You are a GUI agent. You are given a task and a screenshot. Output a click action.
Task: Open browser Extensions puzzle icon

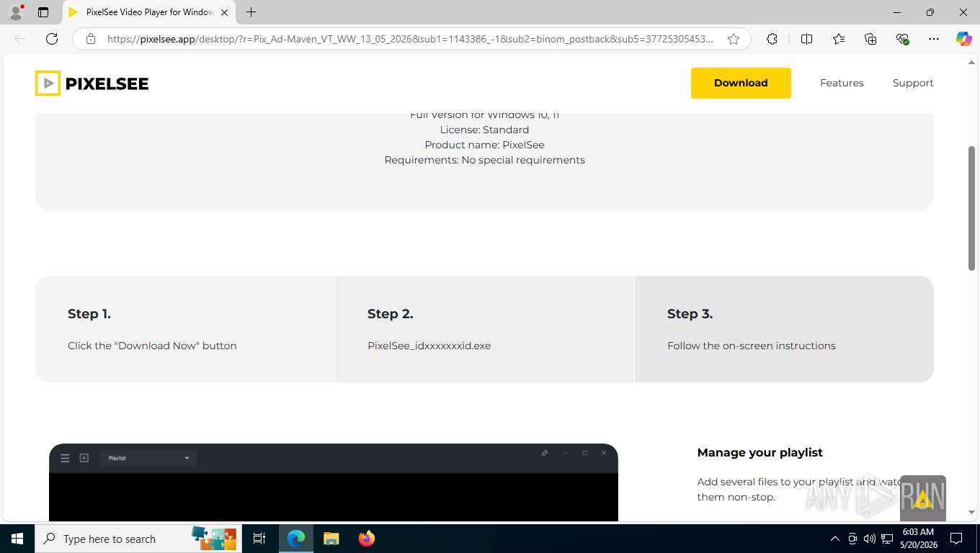[772, 39]
